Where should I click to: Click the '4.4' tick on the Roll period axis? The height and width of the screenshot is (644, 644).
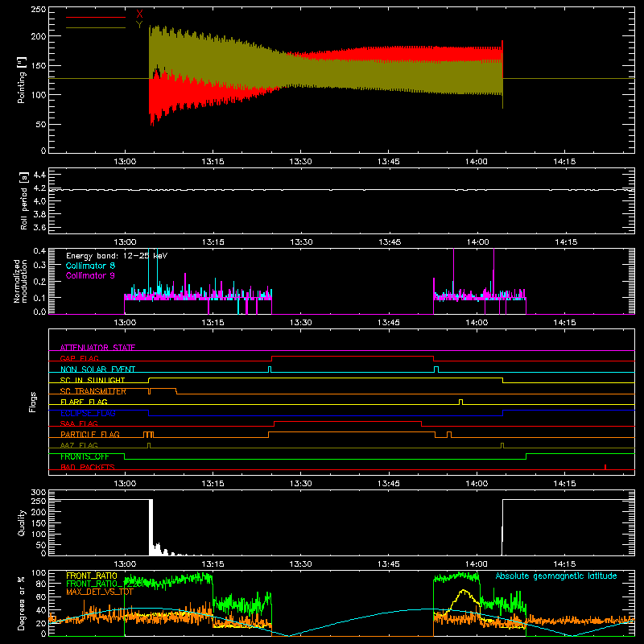pyautogui.click(x=39, y=175)
